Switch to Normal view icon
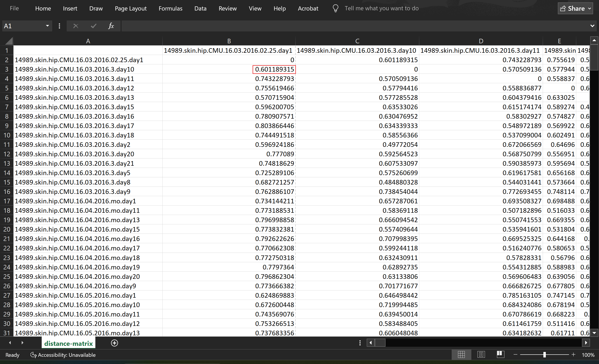Viewport: 599px width, 364px height. (x=461, y=355)
